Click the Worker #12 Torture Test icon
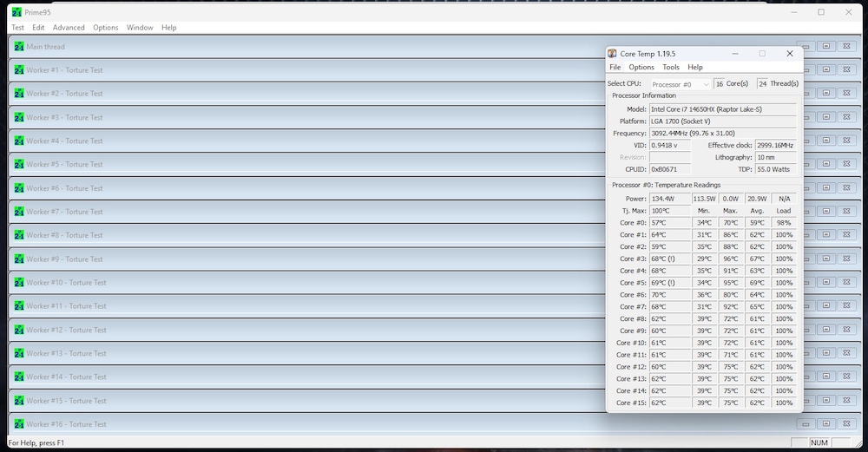Image resolution: width=868 pixels, height=452 pixels. (x=19, y=330)
